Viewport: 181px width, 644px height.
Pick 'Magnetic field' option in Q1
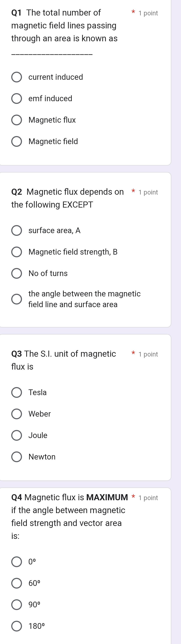point(16,141)
